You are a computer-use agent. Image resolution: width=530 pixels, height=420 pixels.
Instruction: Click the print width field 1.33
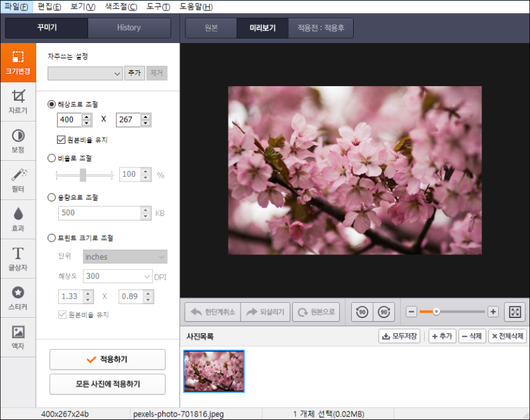[x=71, y=296]
